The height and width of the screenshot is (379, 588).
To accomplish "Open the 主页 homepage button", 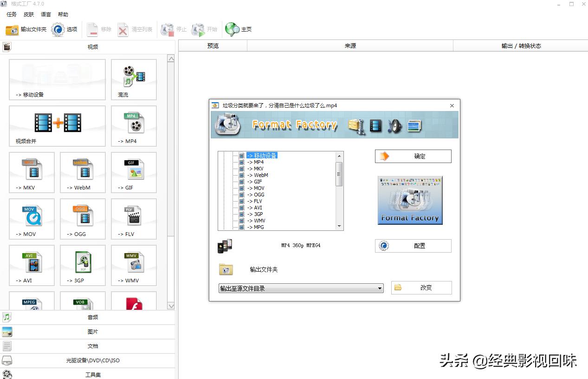I will point(239,29).
